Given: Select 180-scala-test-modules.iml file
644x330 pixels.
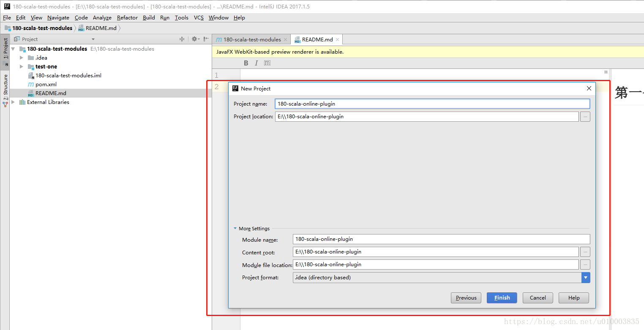Looking at the screenshot, I should pos(68,76).
